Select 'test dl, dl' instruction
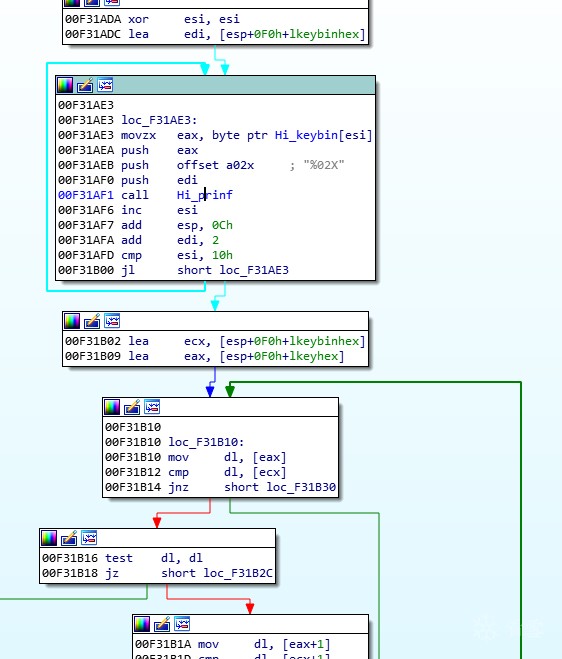562x659 pixels. (x=122, y=558)
